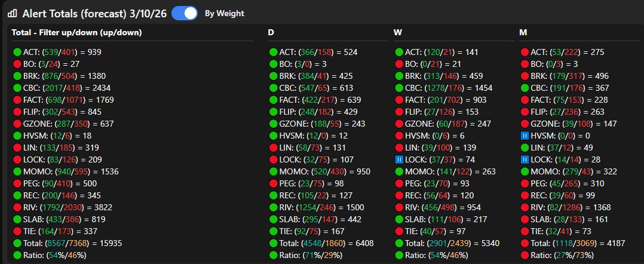Click the LOCK: (83/126) = 209 row
The width and height of the screenshot is (644, 264).
tap(57, 159)
